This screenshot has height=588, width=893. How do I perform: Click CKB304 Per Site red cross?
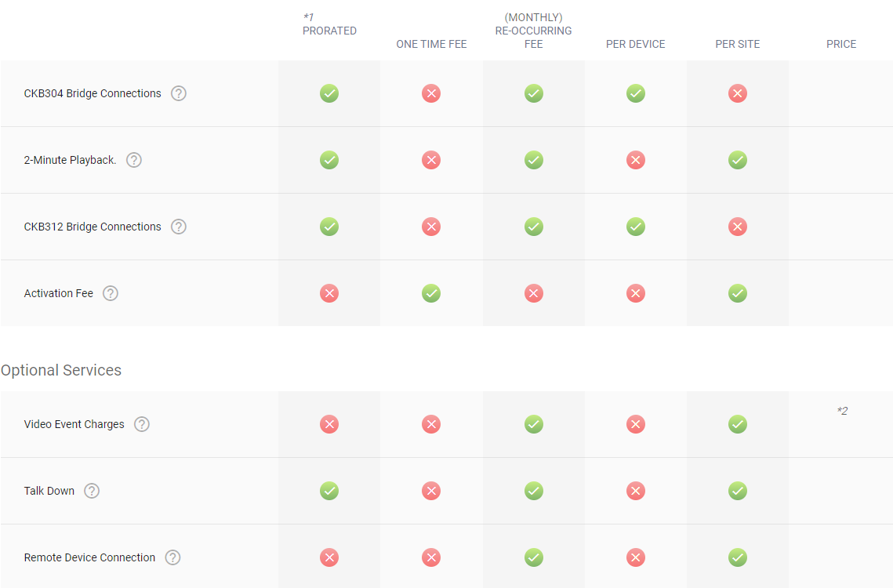[738, 93]
